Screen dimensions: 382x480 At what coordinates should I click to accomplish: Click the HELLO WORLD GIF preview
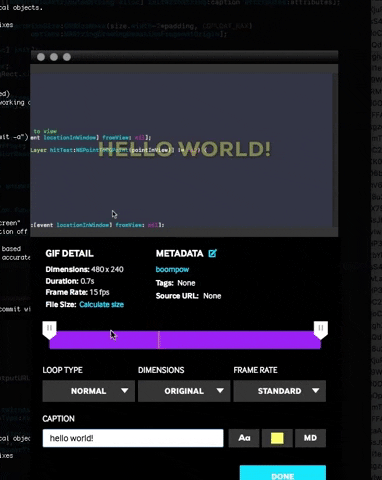(184, 149)
